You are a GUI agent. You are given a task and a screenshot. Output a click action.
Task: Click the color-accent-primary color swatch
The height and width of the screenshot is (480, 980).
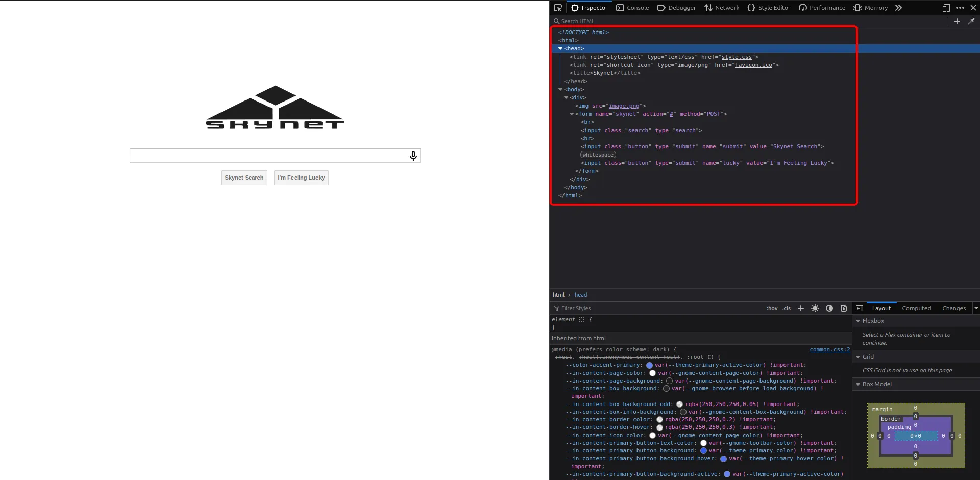click(649, 365)
